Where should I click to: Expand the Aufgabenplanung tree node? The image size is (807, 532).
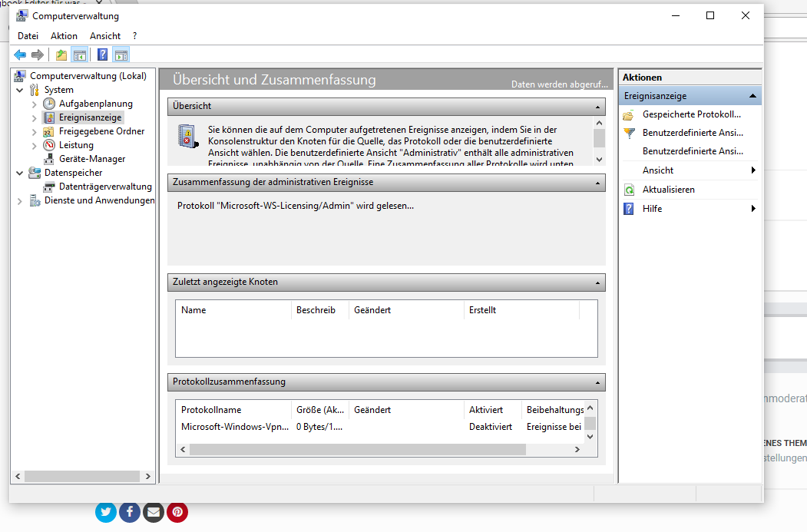point(34,104)
